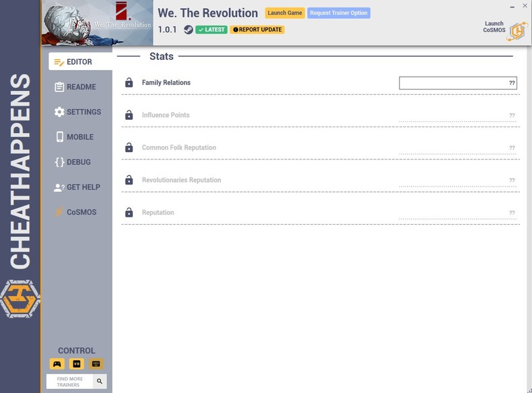Screen dimensions: 532x393
Task: Select the keyboard control icon
Action: click(x=96, y=364)
